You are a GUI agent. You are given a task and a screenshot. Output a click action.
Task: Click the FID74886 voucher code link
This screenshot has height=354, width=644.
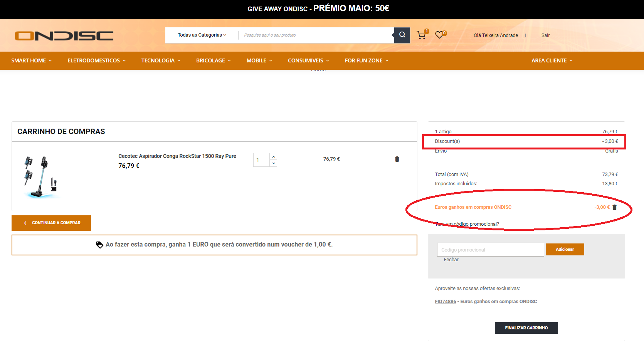click(445, 302)
